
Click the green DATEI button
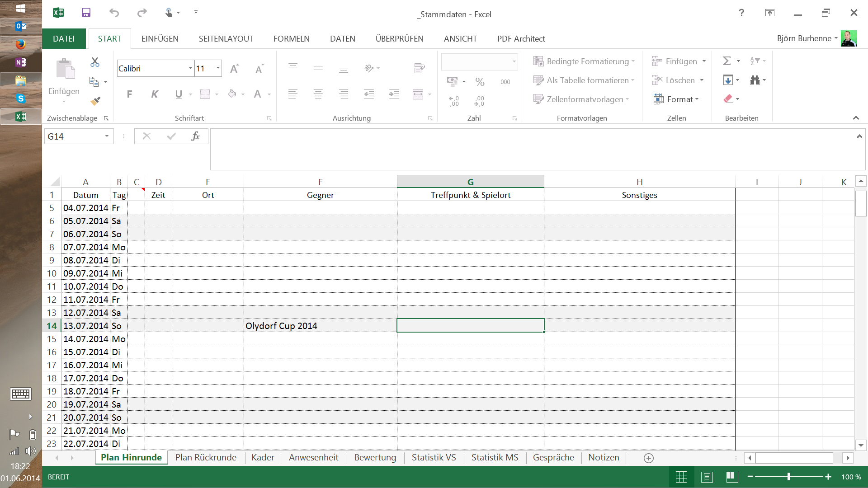(63, 39)
